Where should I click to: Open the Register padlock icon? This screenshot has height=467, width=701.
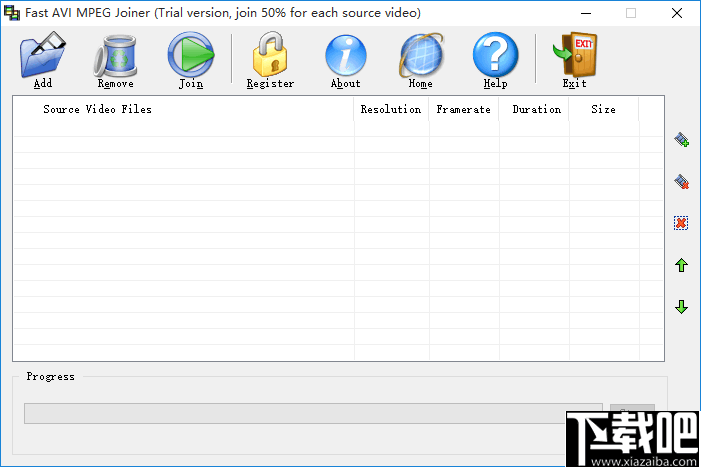[270, 54]
